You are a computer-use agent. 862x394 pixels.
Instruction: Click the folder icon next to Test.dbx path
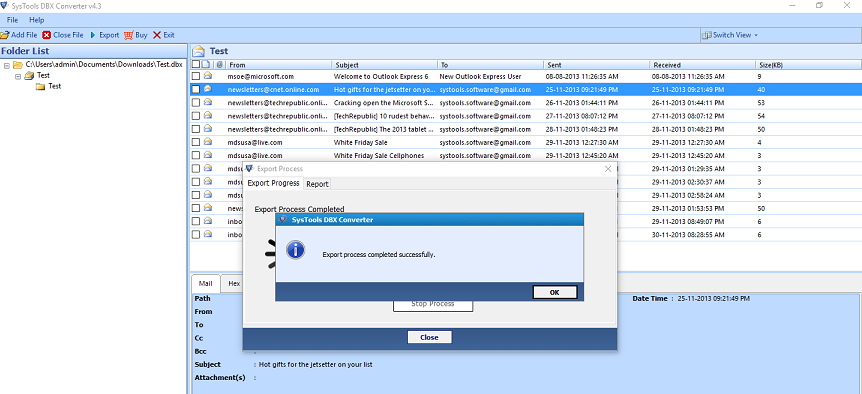coord(18,65)
